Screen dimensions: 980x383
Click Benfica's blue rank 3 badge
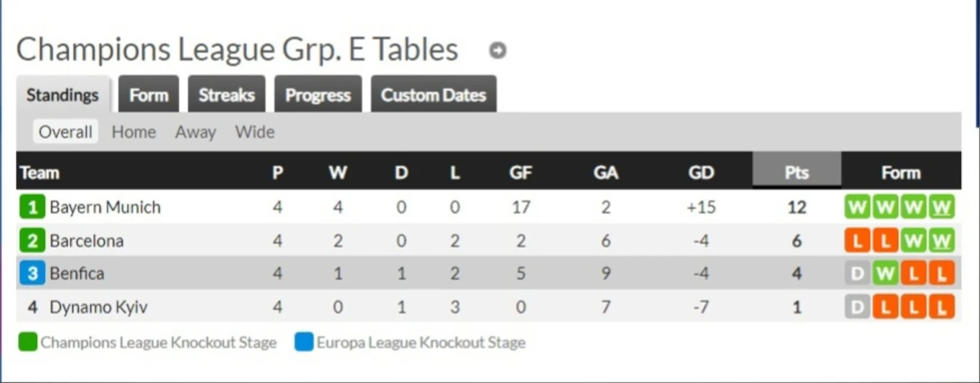pyautogui.click(x=32, y=274)
